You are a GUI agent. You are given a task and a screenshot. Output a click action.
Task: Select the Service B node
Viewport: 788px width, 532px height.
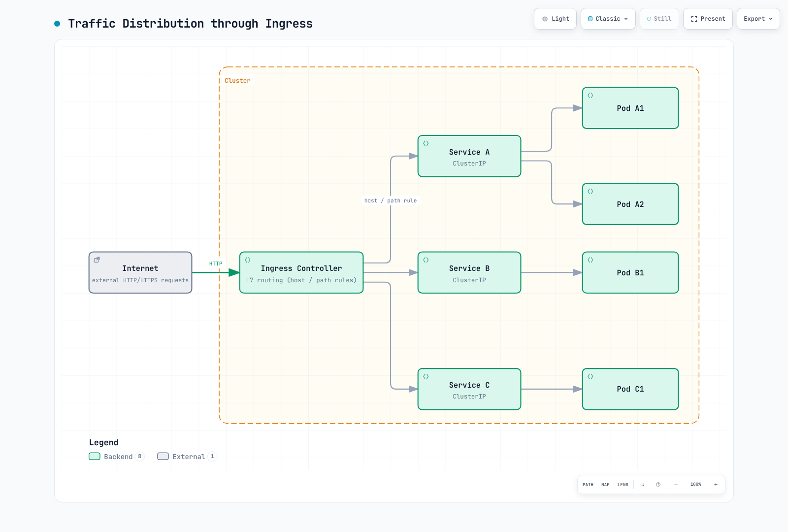469,273
